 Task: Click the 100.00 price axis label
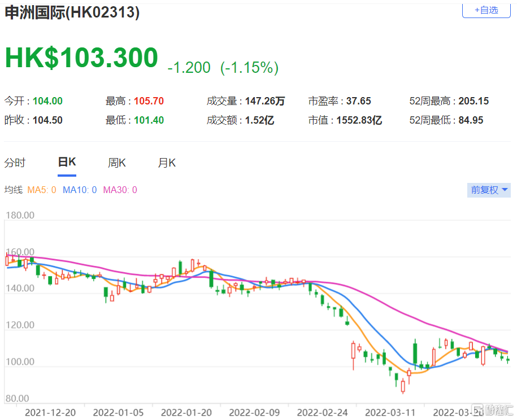(20, 362)
